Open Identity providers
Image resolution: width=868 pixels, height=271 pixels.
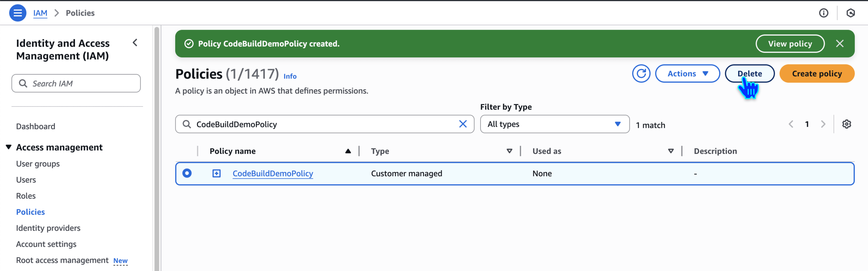coord(48,228)
